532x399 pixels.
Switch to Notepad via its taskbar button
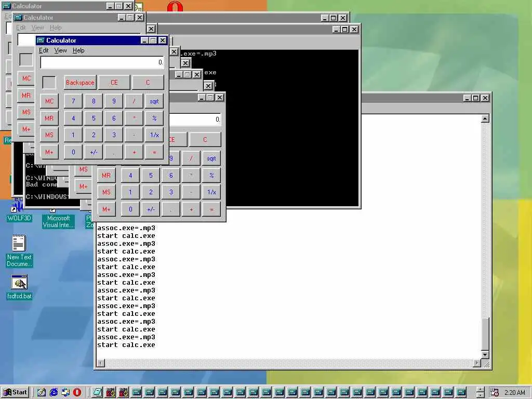pyautogui.click(x=97, y=392)
